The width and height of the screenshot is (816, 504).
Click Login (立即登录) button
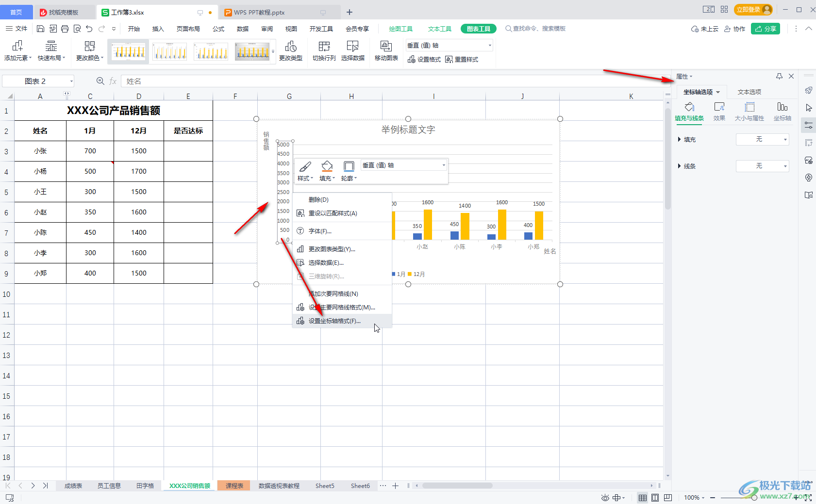(753, 10)
